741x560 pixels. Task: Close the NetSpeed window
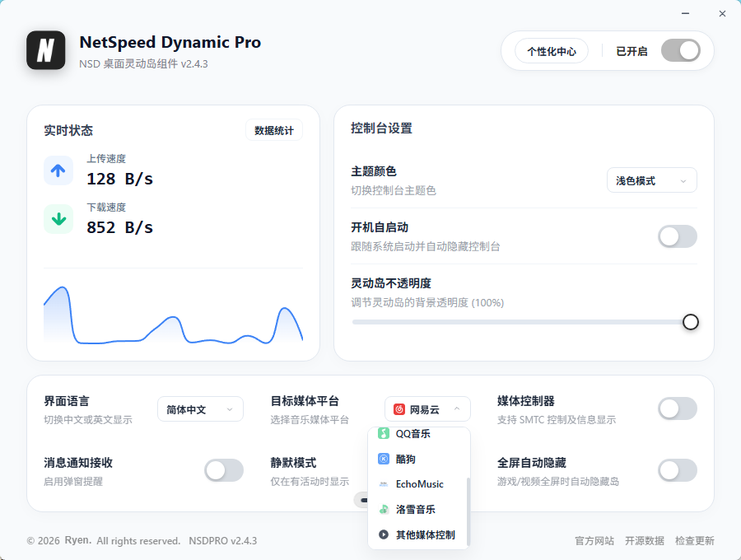click(x=722, y=14)
